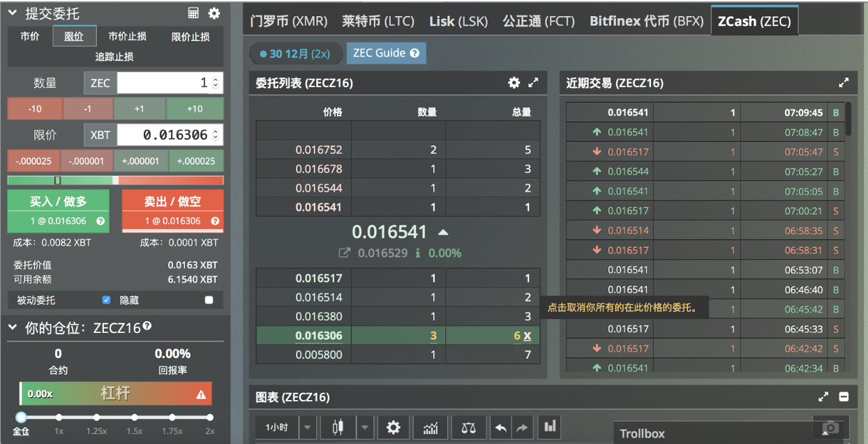Viewport: 868px width, 444px height.
Task: Select the 1x leverage point
Action: [59, 417]
